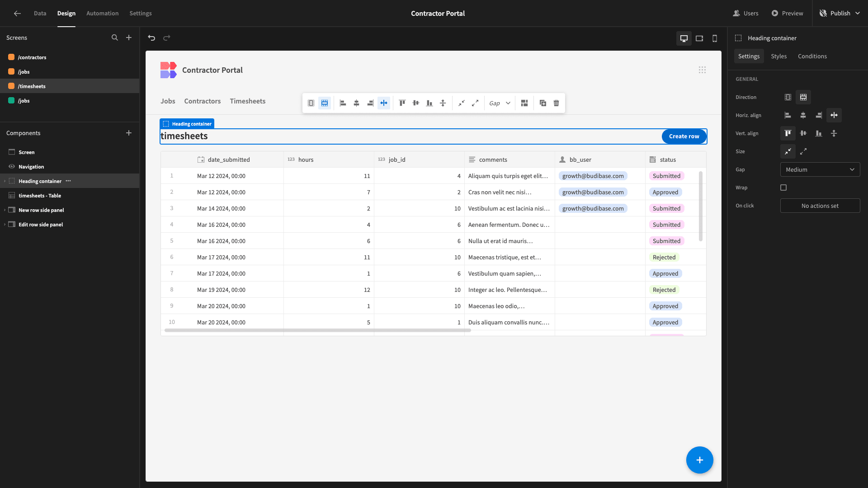The height and width of the screenshot is (488, 868).
Task: Add a new screen with plus icon
Action: [x=129, y=38]
